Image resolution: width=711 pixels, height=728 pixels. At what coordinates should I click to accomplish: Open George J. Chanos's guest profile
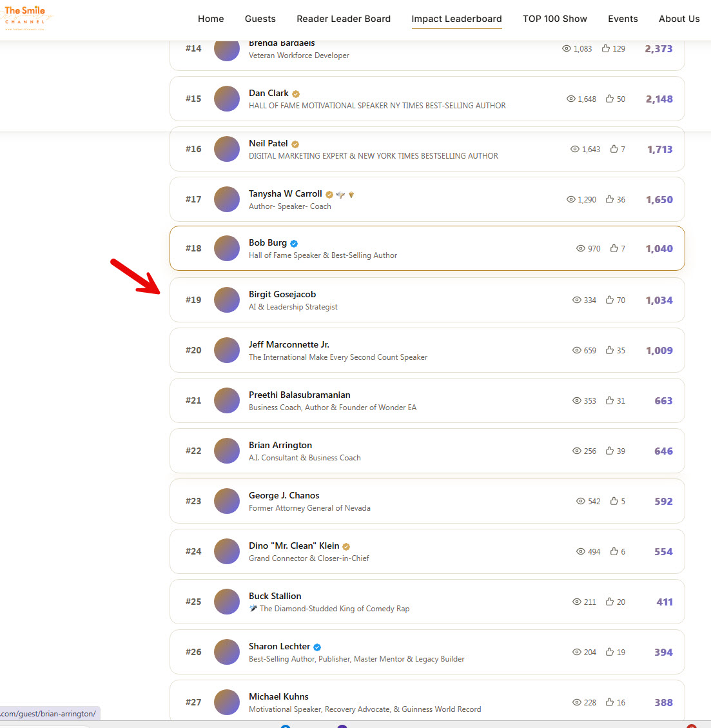[x=284, y=495]
